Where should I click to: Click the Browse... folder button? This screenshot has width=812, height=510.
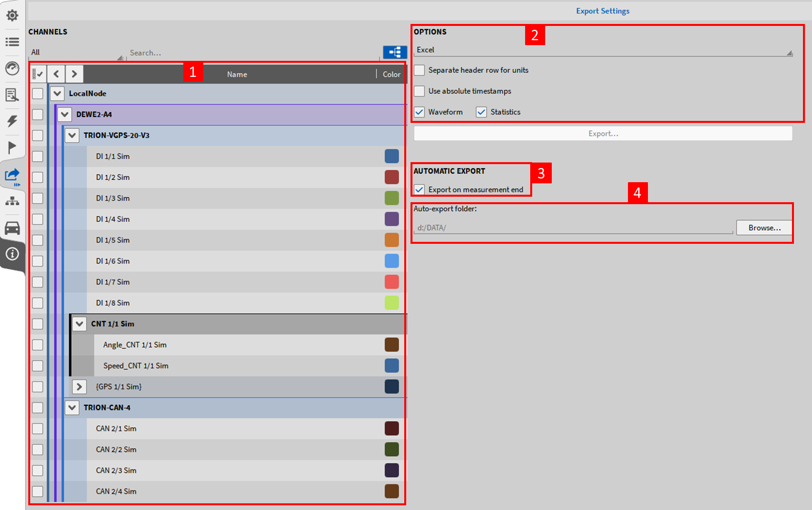(764, 228)
